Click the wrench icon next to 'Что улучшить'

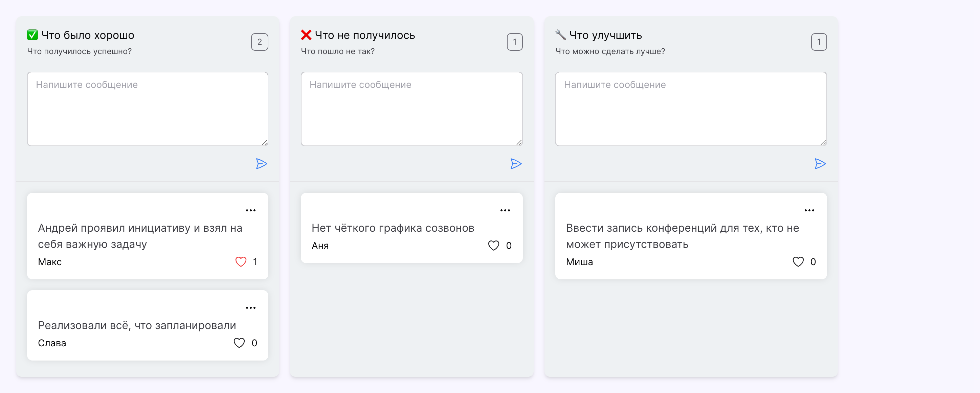pyautogui.click(x=560, y=35)
